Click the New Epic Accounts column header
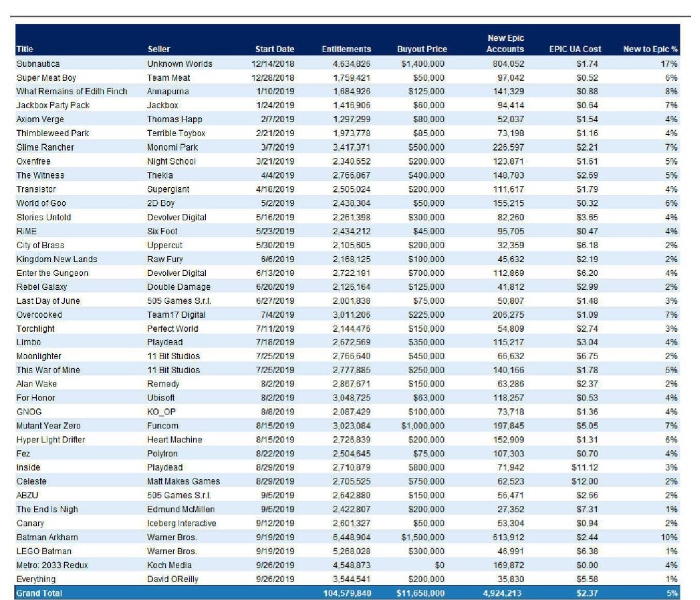 click(505, 44)
